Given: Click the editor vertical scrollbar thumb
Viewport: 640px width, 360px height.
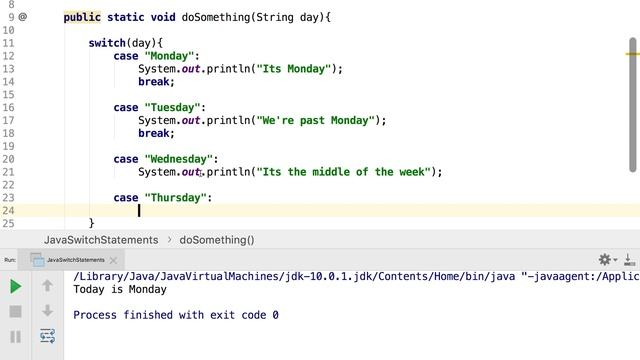Looking at the screenshot, I should (633, 104).
